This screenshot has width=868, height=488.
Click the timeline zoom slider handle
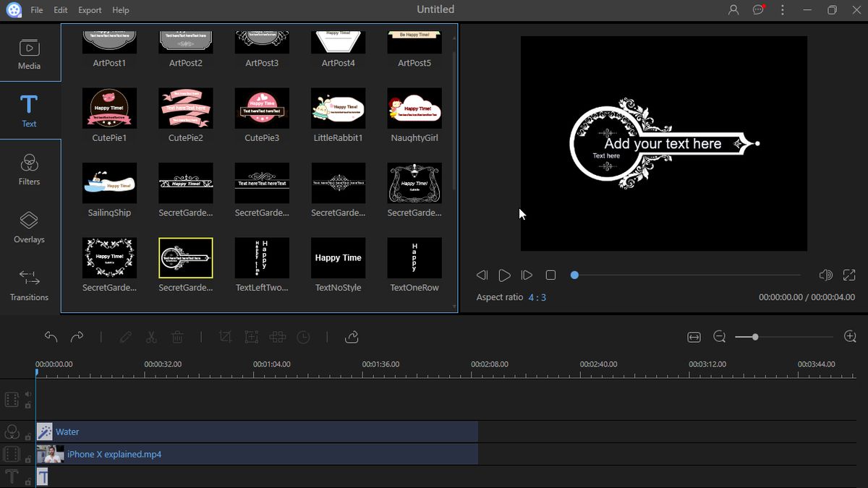(x=755, y=337)
